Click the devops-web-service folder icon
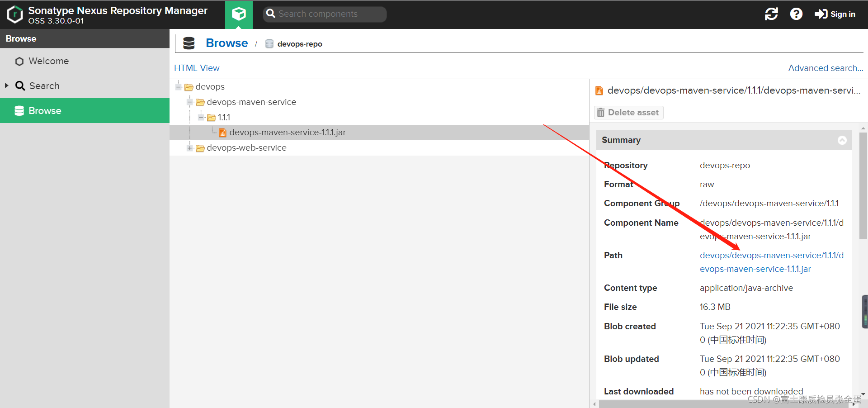This screenshot has height=408, width=868. point(200,148)
